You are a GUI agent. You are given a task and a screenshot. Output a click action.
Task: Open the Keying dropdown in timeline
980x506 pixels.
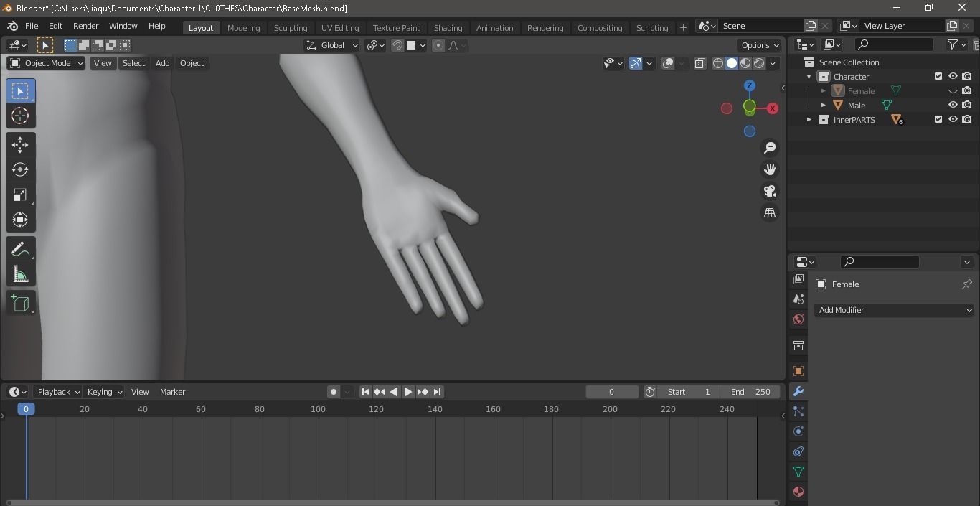104,392
